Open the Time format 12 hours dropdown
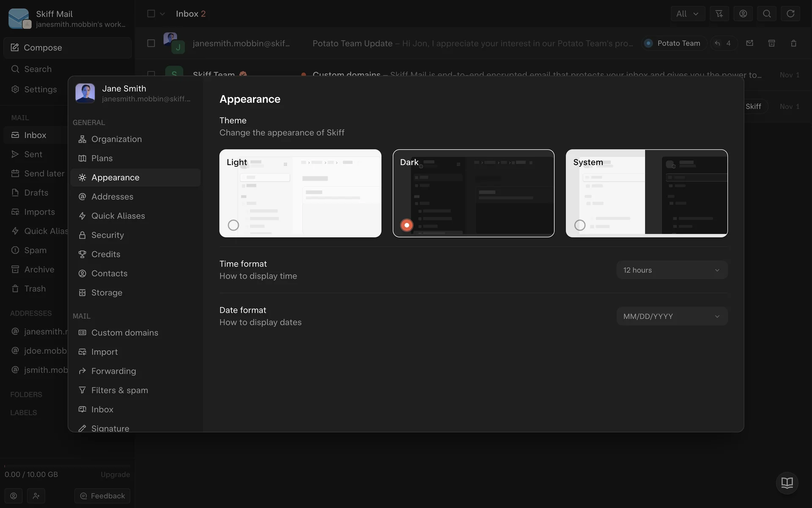The width and height of the screenshot is (812, 508). (672, 270)
